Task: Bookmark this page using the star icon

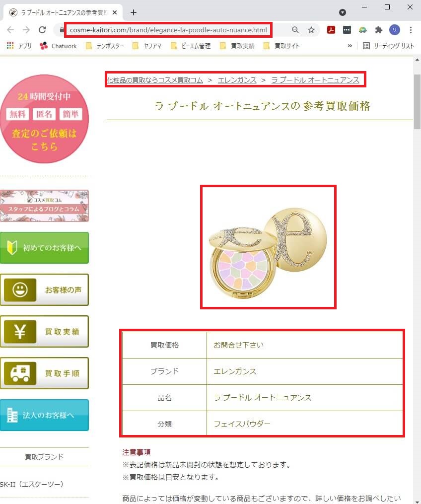Action: [311, 30]
